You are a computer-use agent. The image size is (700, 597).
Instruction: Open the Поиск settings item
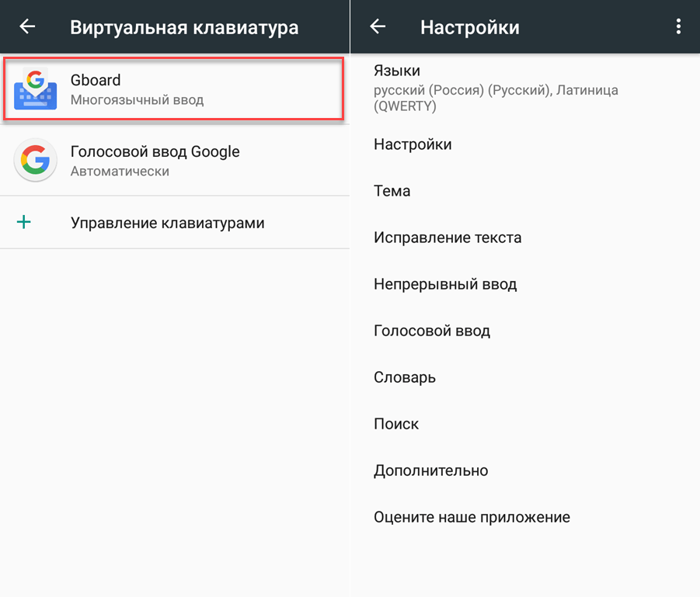click(x=396, y=424)
